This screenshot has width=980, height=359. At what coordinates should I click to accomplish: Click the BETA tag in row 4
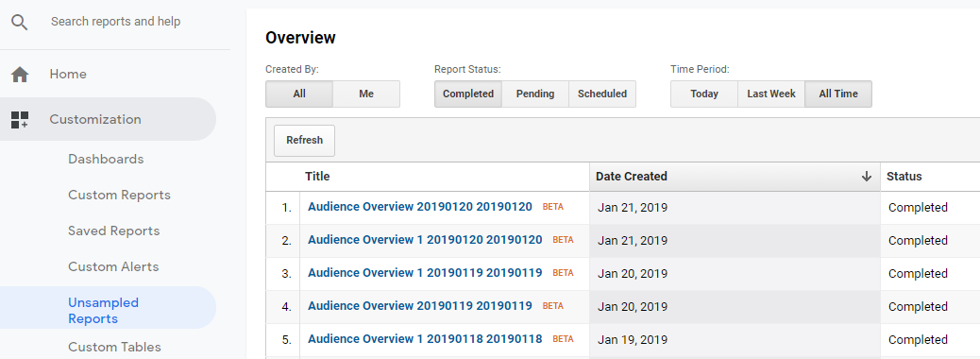click(x=553, y=306)
